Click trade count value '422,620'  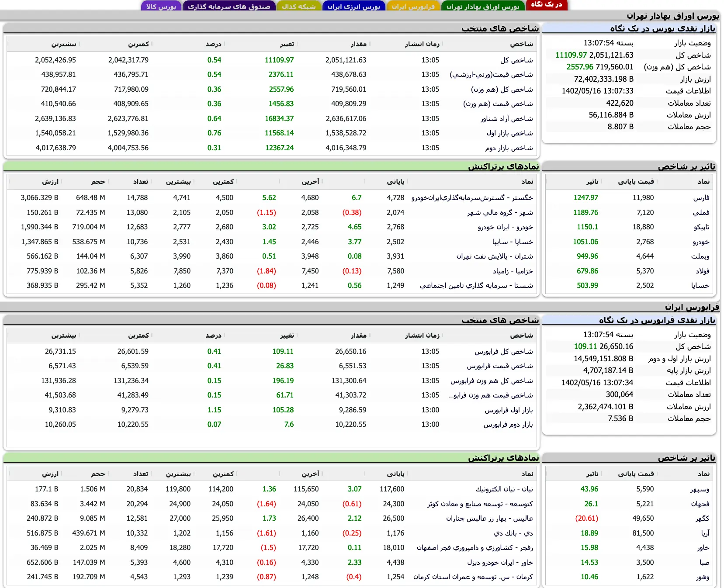pos(620,103)
